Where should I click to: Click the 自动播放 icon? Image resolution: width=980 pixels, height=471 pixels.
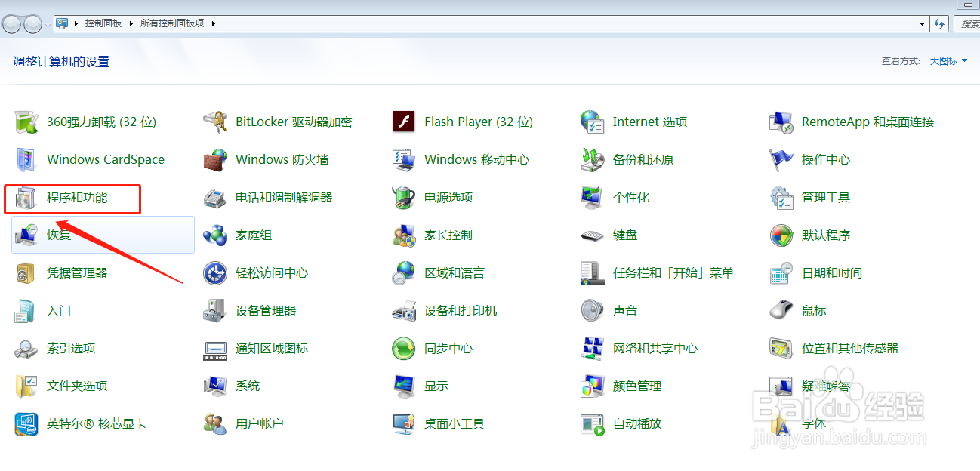pos(593,423)
